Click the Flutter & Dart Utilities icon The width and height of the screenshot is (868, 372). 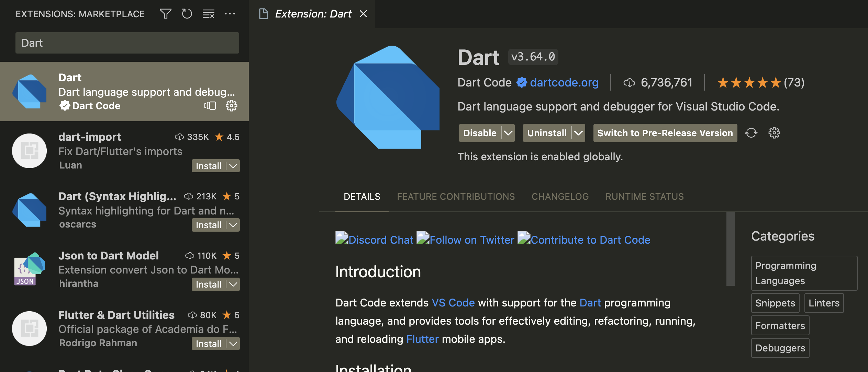[x=30, y=328]
